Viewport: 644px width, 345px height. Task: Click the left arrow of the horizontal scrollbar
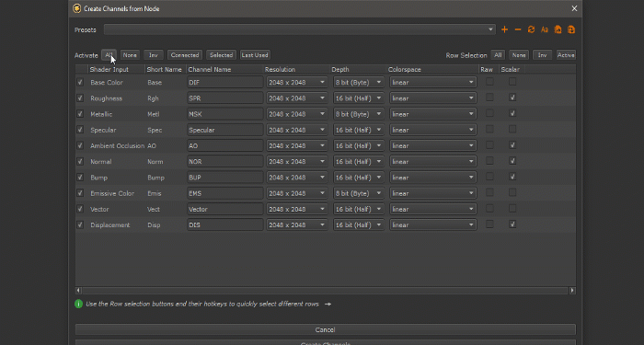78,291
